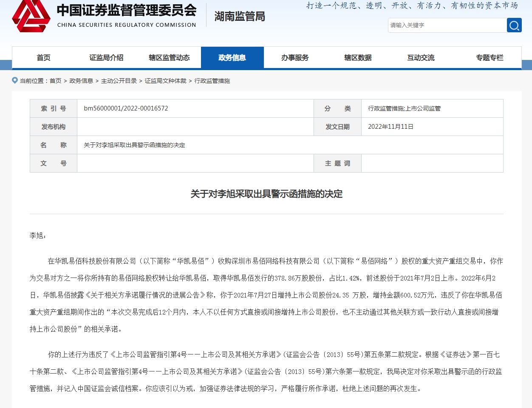Open the 专题专栏 navigation item

tap(490, 58)
